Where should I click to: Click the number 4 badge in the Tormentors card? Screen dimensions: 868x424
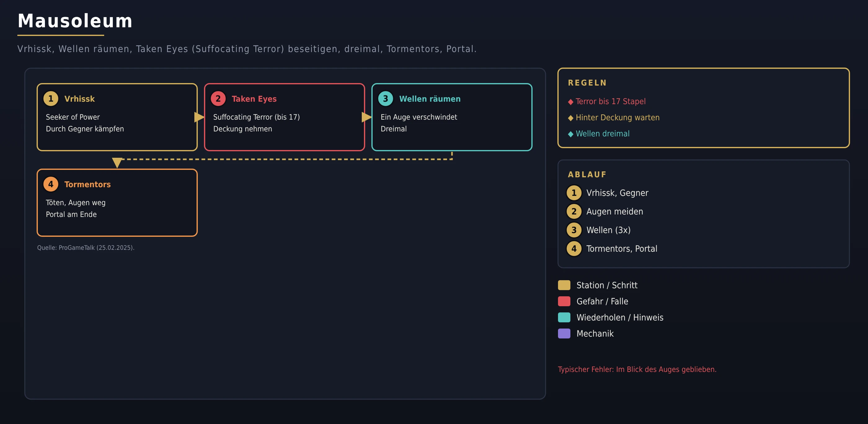51,184
